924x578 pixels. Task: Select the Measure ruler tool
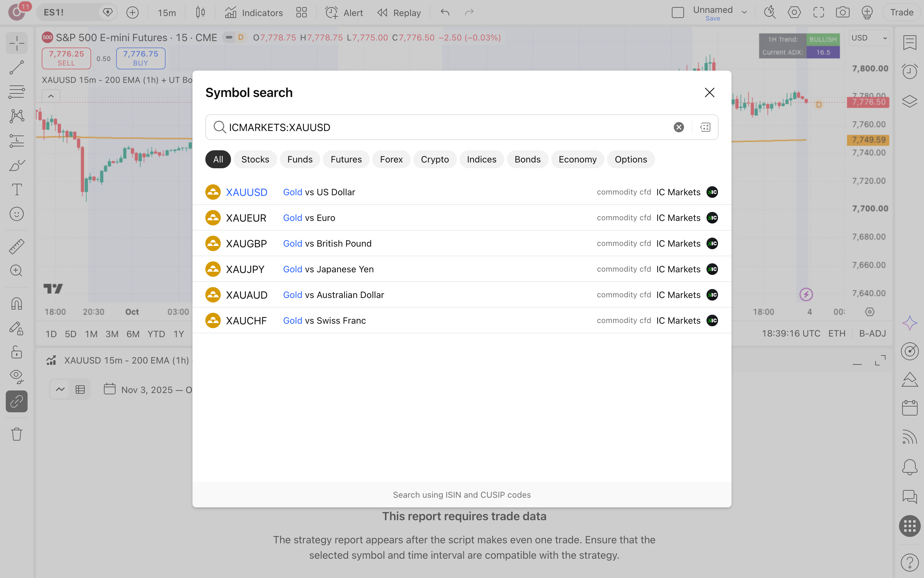17,247
